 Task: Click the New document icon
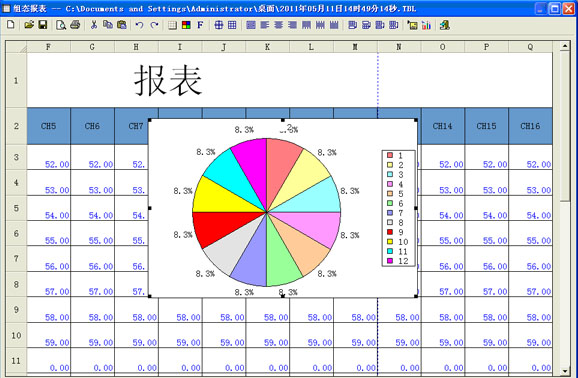(x=11, y=25)
